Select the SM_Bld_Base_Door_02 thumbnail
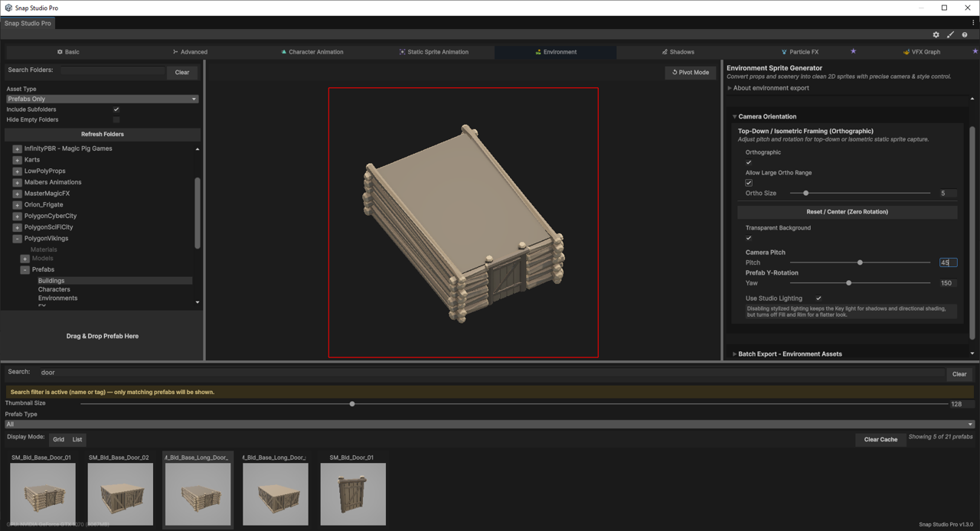The width and height of the screenshot is (980, 531). [x=120, y=494]
